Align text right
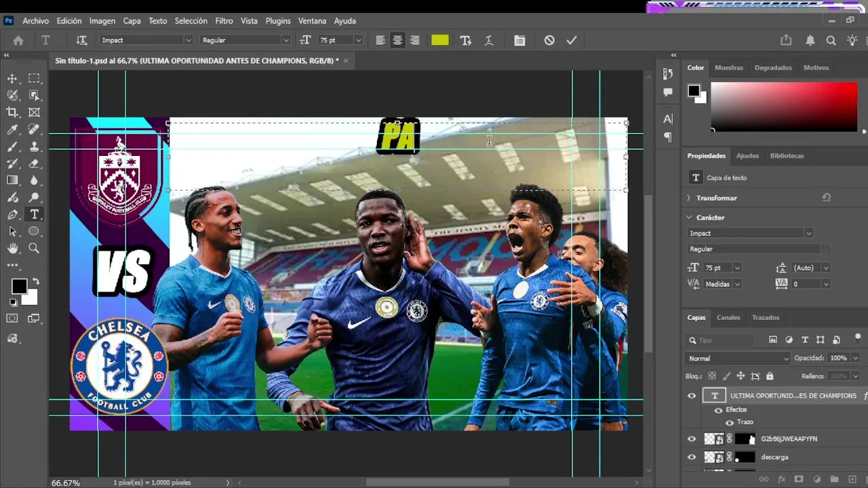 coord(414,40)
